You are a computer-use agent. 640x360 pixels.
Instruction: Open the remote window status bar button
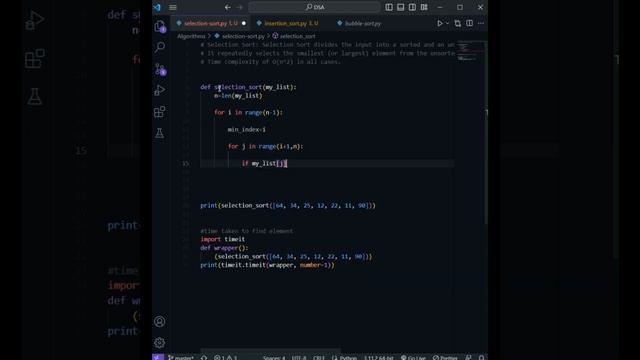158,357
